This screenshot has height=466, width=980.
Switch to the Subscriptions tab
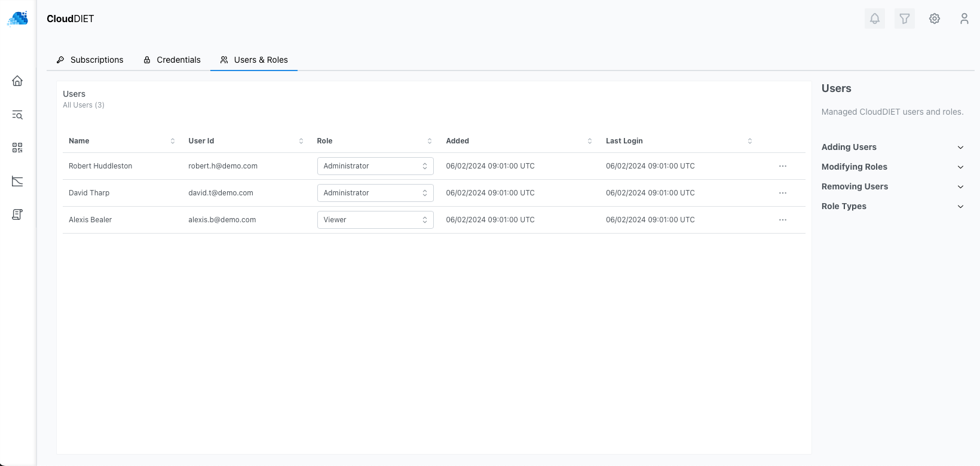tap(90, 60)
